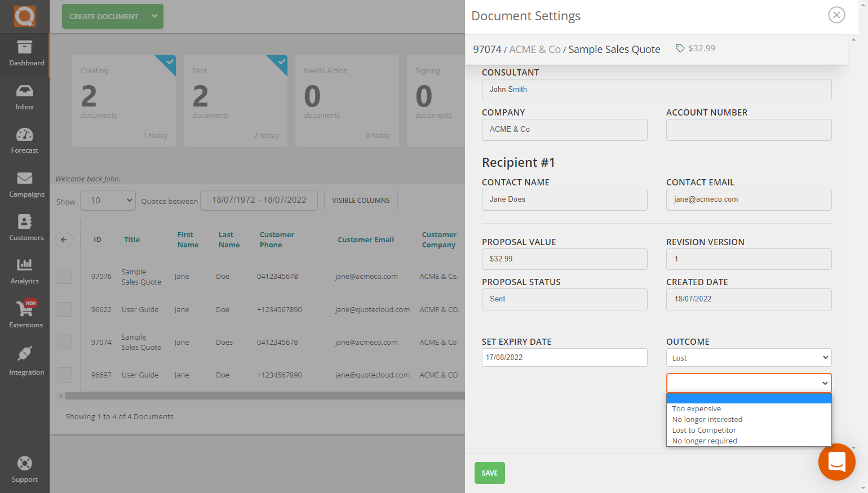Open the Extensions panel with NEW badge

point(25,314)
